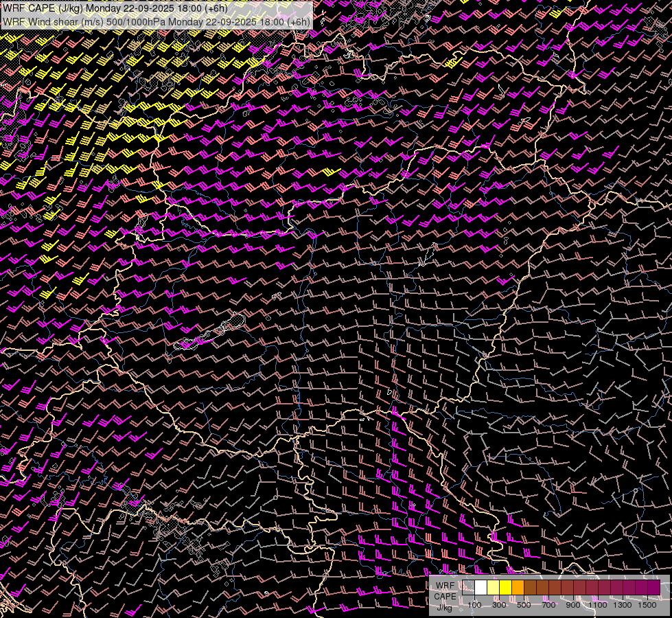672x618 pixels.
Task: Select the 300 tick label in the legend
Action: tap(499, 605)
